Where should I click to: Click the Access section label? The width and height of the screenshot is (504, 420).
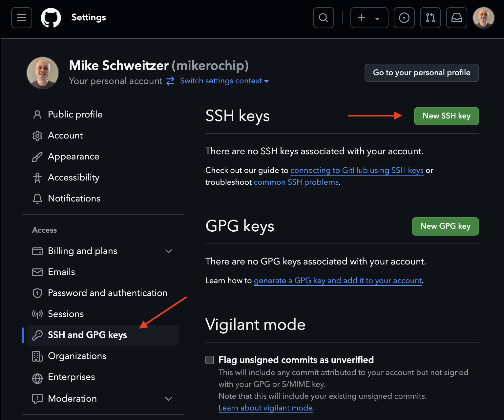click(45, 230)
